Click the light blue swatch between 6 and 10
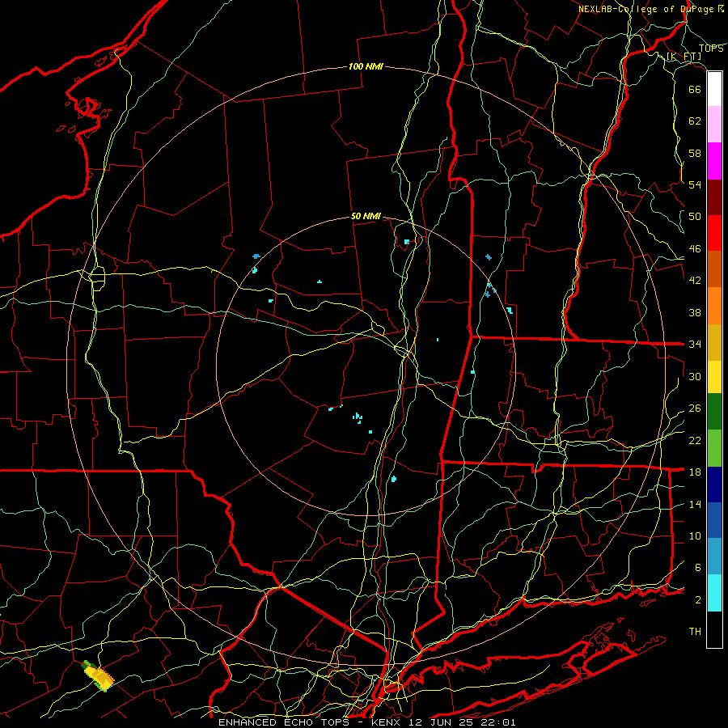 click(714, 556)
